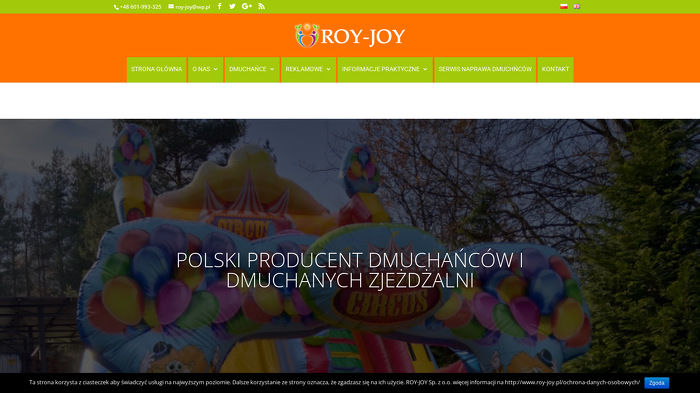The height and width of the screenshot is (393, 700).
Task: Open the Kontakt menu item
Action: pyautogui.click(x=555, y=69)
